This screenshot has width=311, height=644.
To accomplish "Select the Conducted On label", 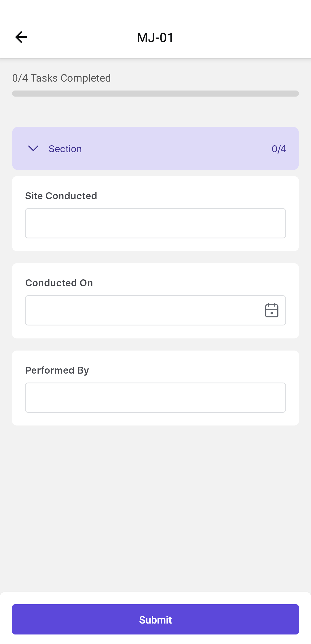I will coord(59,283).
